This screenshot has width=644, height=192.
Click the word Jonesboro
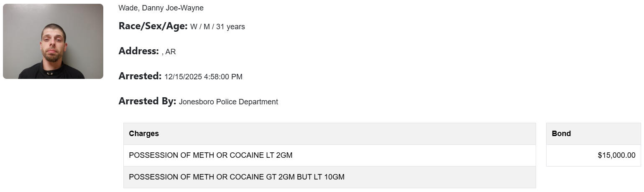pyautogui.click(x=197, y=102)
